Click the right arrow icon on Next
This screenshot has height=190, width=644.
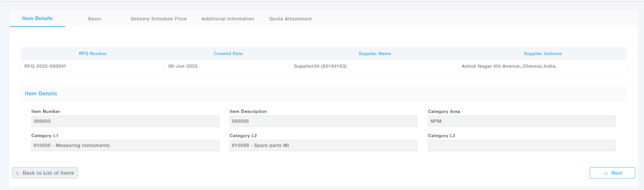[x=605, y=173]
